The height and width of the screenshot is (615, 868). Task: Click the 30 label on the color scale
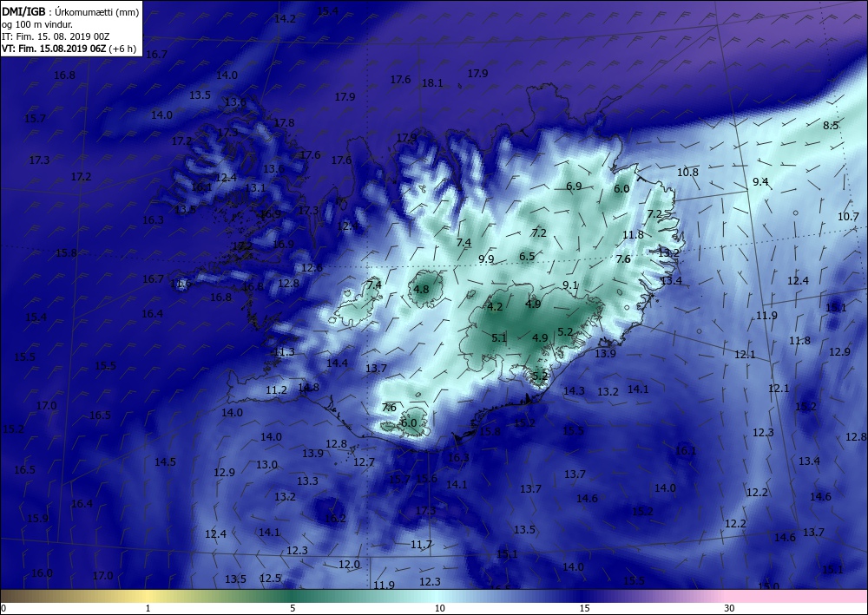[x=730, y=609]
